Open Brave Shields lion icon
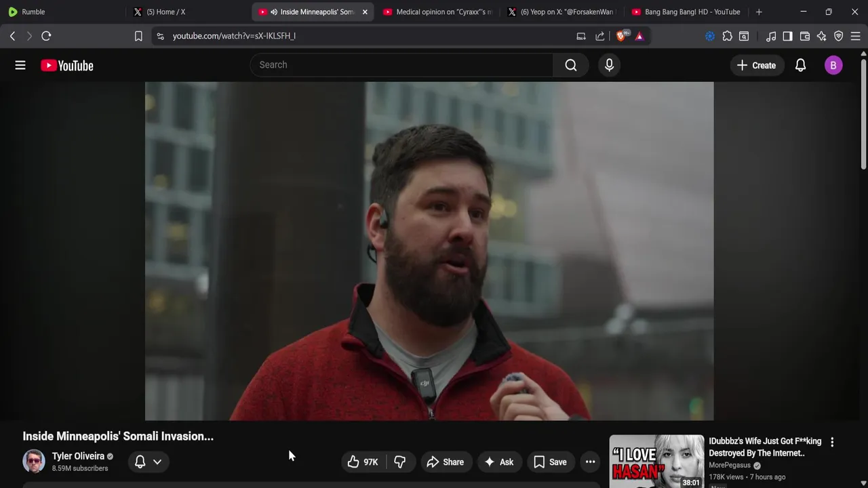This screenshot has height=488, width=868. [x=621, y=36]
